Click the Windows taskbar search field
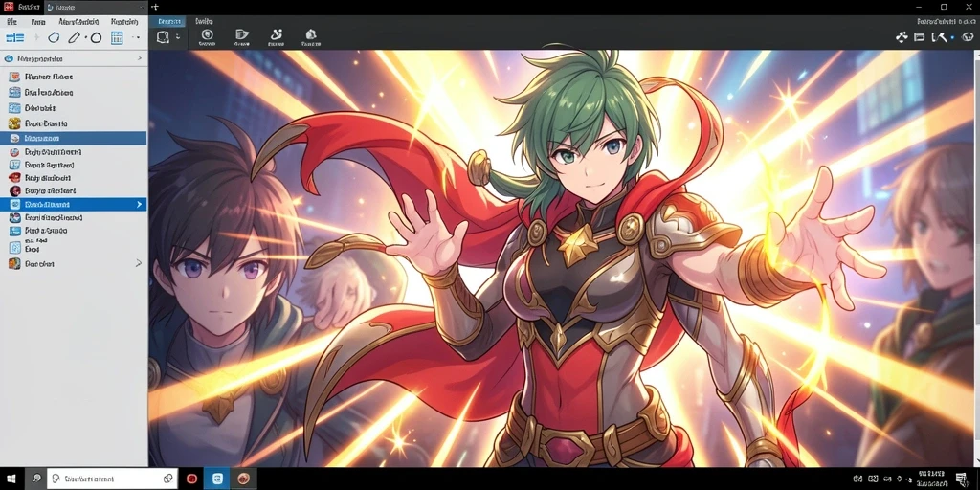This screenshot has width=980, height=490. pyautogui.click(x=112, y=479)
